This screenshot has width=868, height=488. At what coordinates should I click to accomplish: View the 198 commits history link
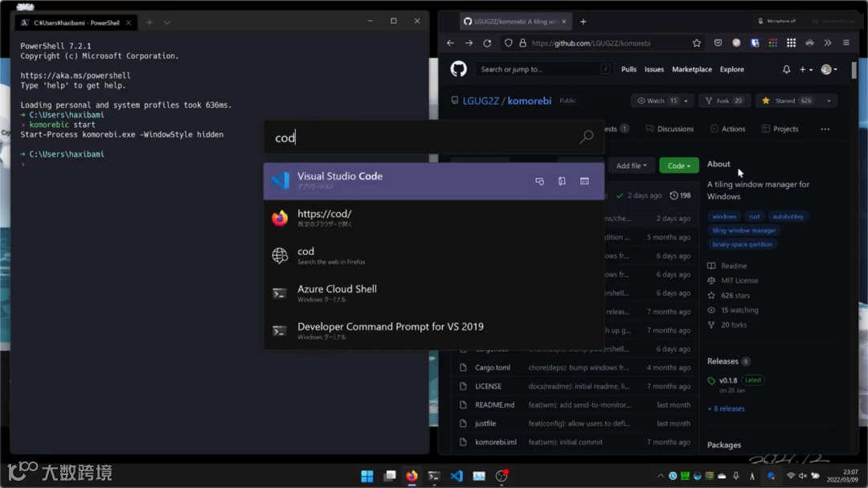coord(680,195)
